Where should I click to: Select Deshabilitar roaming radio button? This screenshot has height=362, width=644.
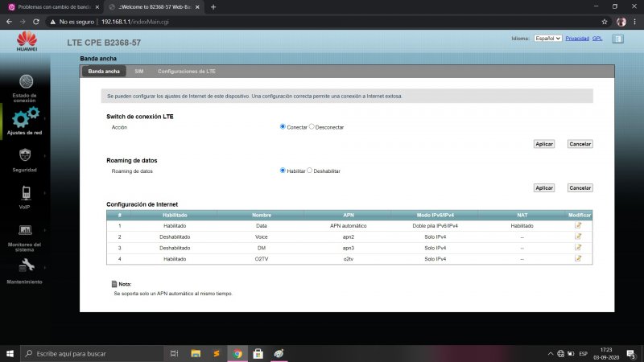click(x=310, y=171)
